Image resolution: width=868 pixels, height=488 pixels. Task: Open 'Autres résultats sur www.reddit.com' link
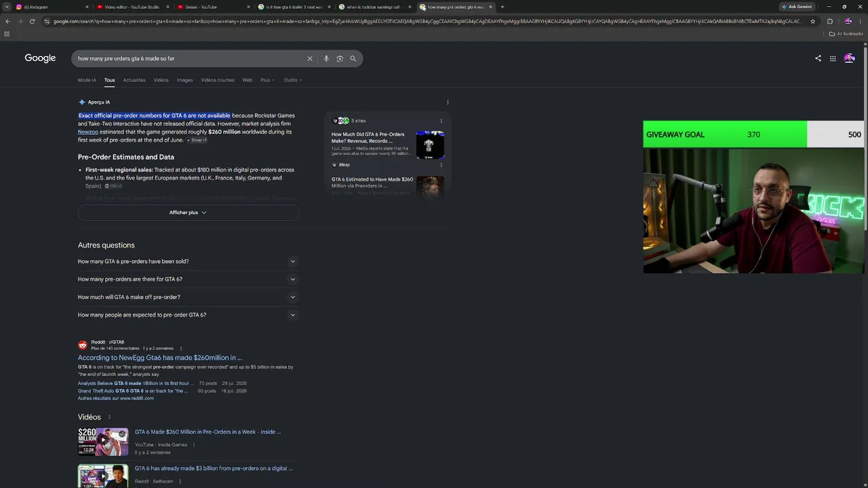tap(116, 399)
